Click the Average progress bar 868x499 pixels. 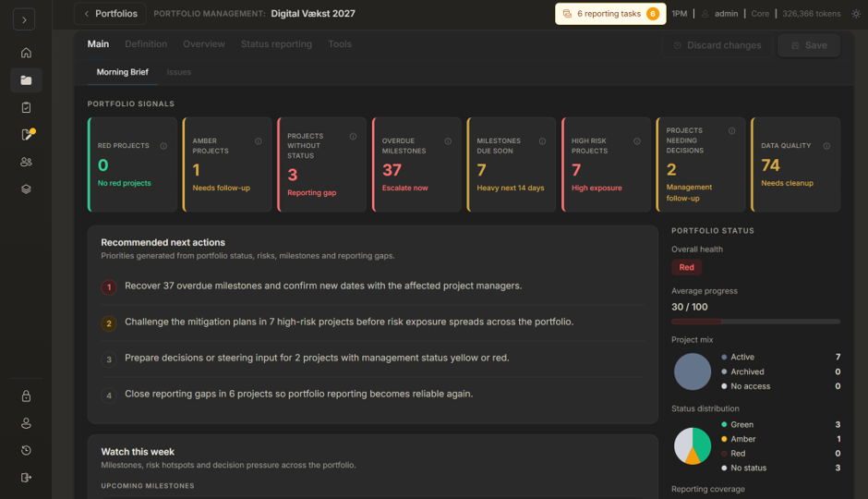pos(755,322)
